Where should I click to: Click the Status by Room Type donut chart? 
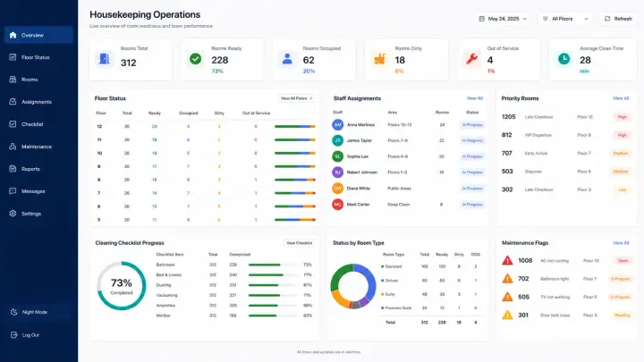pos(353,286)
